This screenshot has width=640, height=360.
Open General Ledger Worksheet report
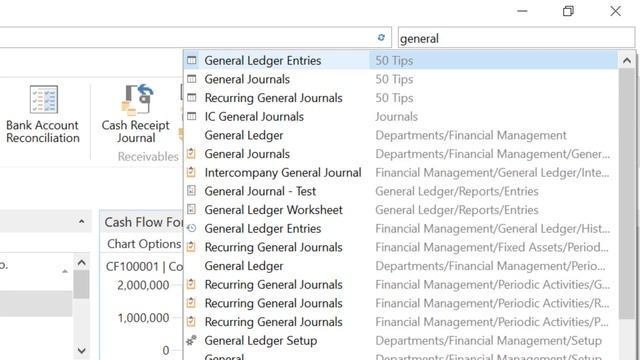[x=400, y=210]
